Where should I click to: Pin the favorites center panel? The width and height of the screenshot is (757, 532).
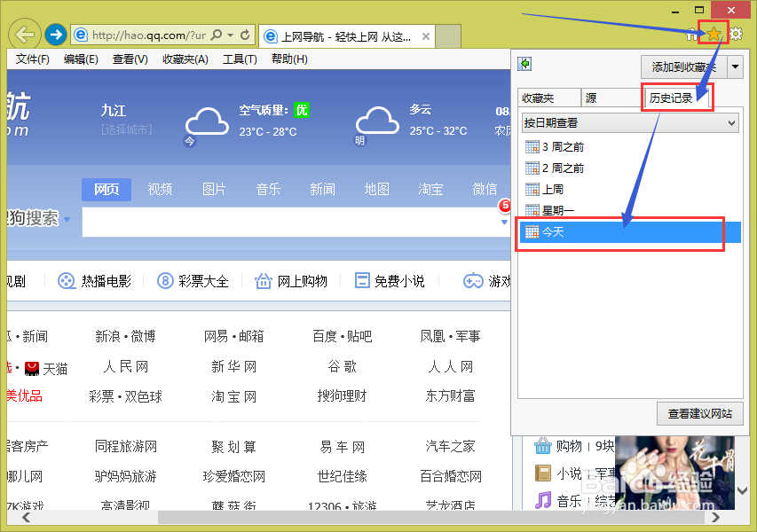[x=524, y=64]
